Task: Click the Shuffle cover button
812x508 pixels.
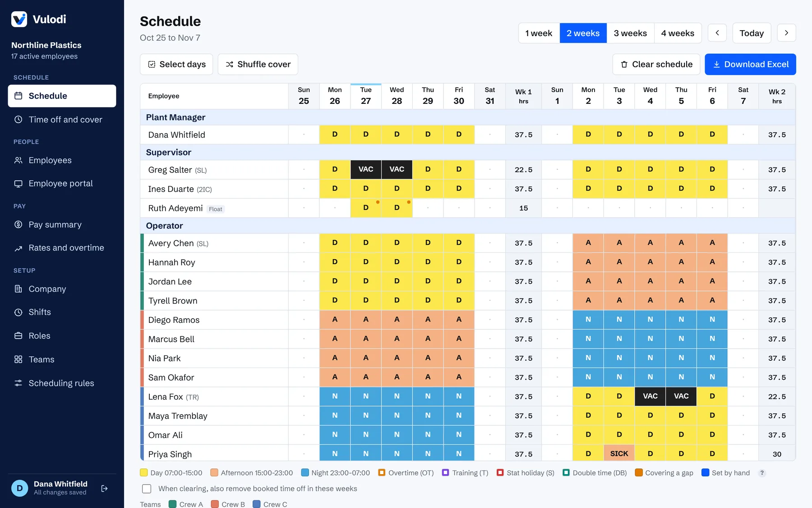Action: click(258, 64)
